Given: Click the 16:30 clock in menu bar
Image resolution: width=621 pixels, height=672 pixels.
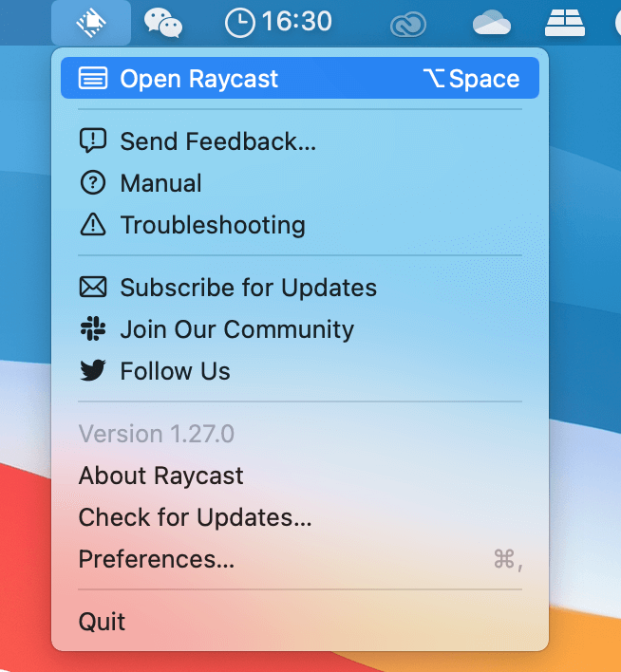Looking at the screenshot, I should pyautogui.click(x=278, y=22).
